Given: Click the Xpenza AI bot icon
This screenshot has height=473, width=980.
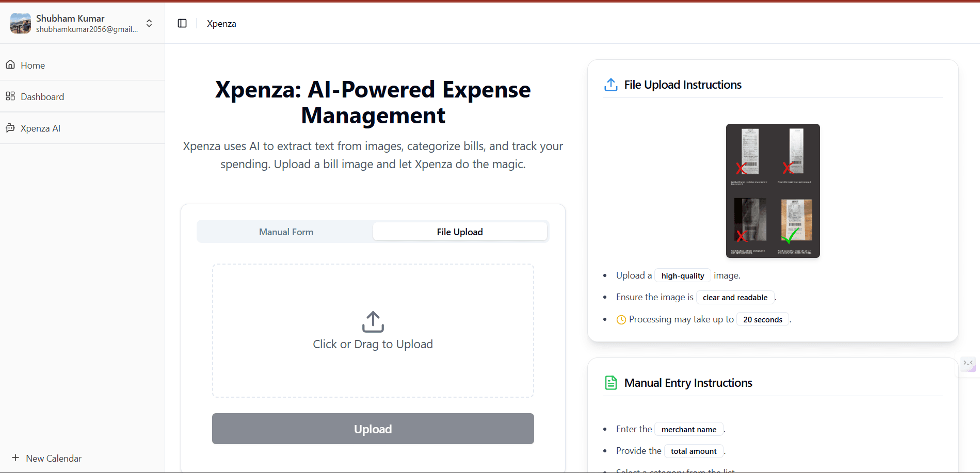Looking at the screenshot, I should (10, 128).
